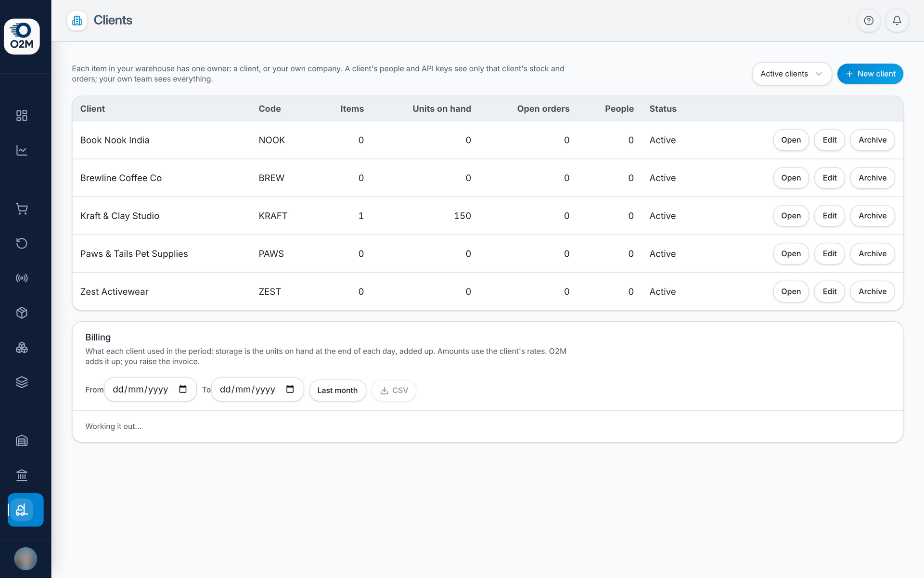The image size is (924, 578).
Task: Edit the Zest Activewear client
Action: tap(829, 291)
